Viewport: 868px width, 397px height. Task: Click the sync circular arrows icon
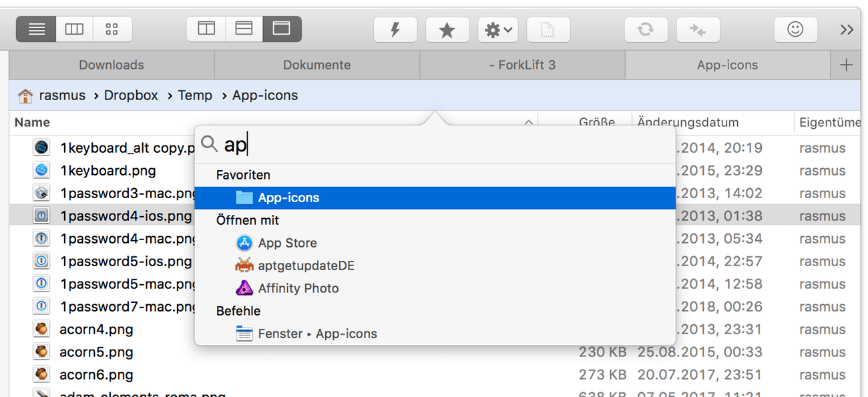(x=646, y=29)
